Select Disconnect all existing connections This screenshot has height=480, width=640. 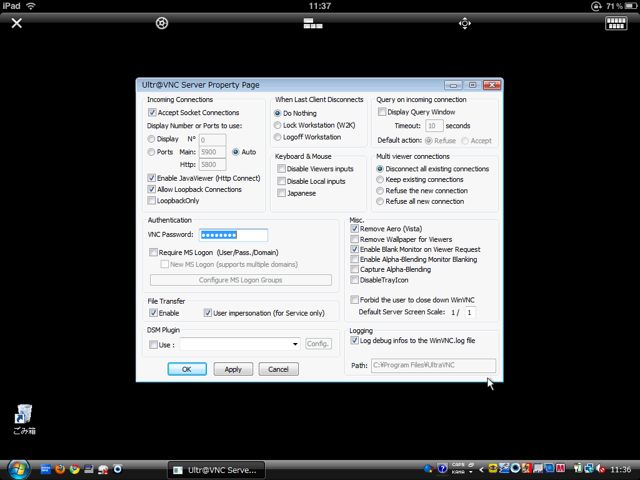point(380,169)
